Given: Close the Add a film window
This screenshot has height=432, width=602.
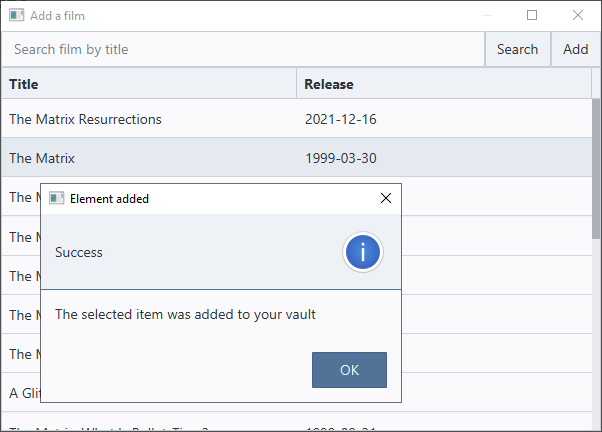Looking at the screenshot, I should pyautogui.click(x=577, y=15).
